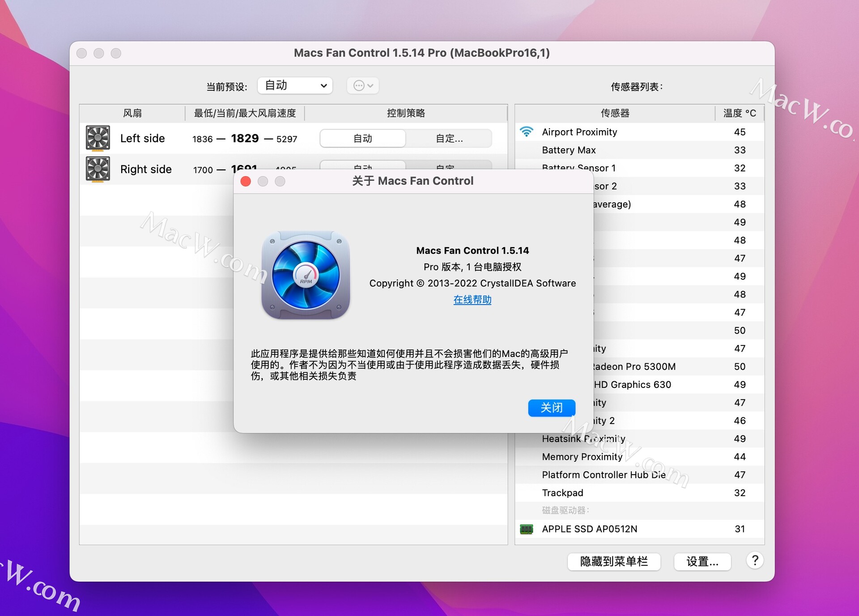This screenshot has width=859, height=616.
Task: Select the Airport Proximity sensor row
Action: point(640,132)
